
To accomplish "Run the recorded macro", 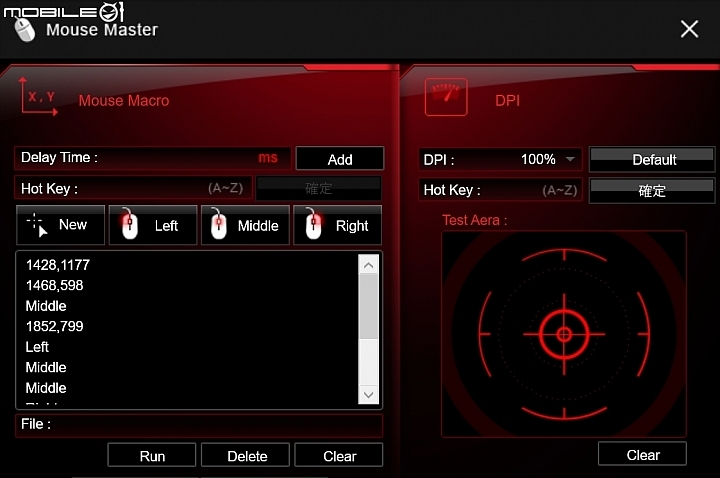I will (x=152, y=456).
